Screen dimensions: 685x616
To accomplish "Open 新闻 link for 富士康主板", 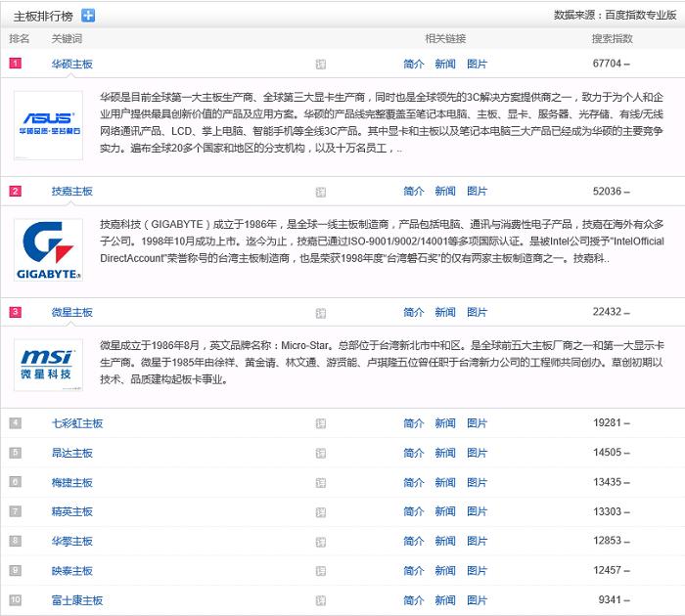I will 445,600.
